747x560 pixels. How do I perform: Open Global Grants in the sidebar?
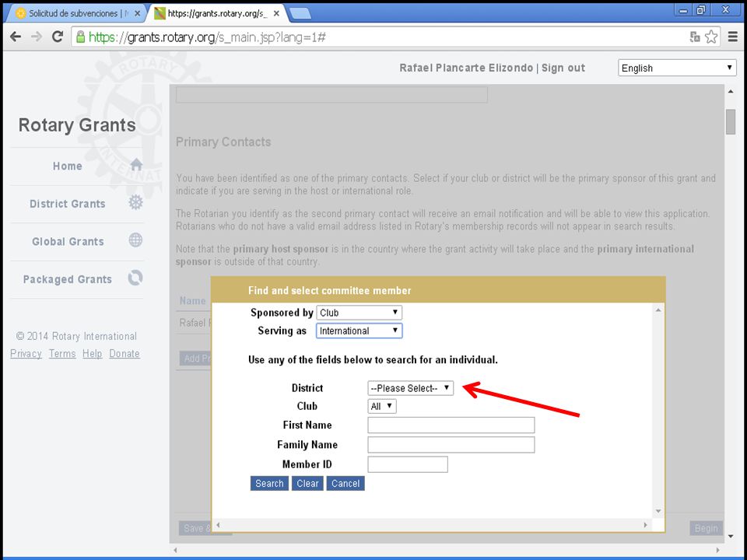click(68, 241)
